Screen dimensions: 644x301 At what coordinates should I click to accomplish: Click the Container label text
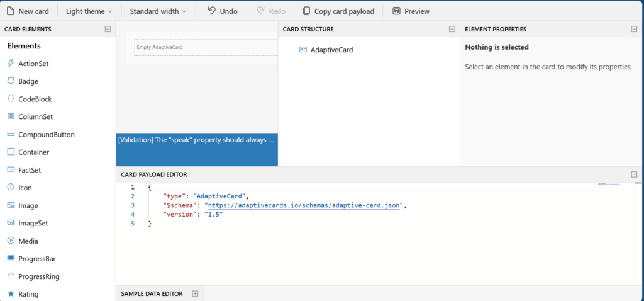pos(34,152)
